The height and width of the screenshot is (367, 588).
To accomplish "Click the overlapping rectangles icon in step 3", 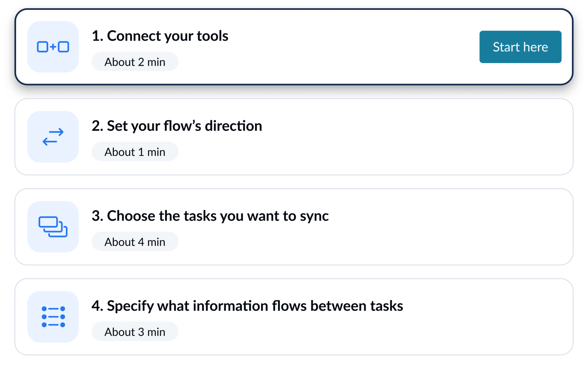I will pos(53,227).
